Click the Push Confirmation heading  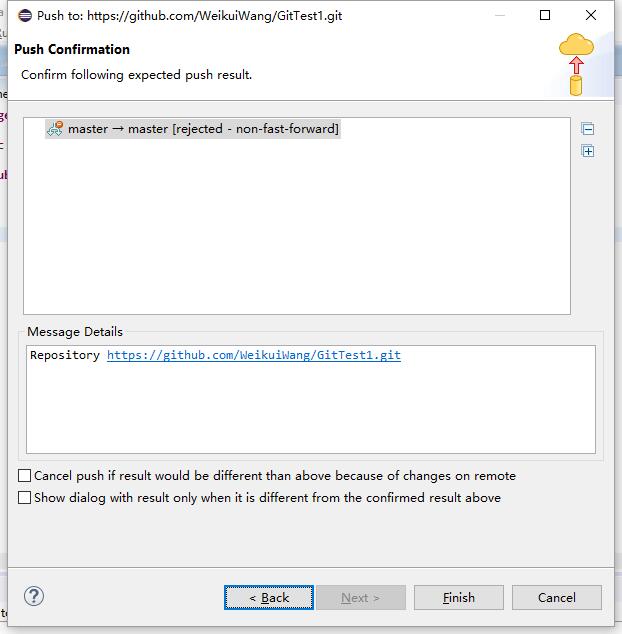(x=72, y=49)
